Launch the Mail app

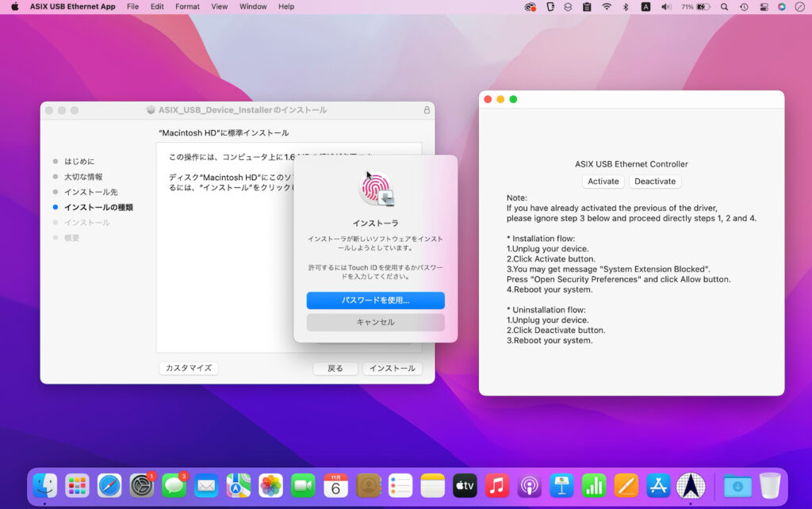207,484
